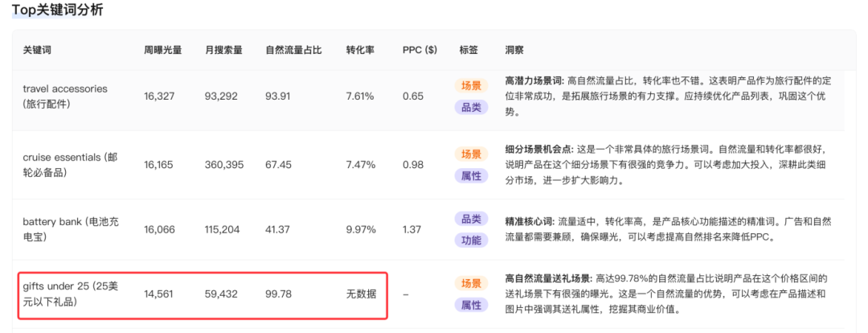This screenshot has height=333, width=868.
Task: Click organic traffic share 93.91
Action: point(278,97)
